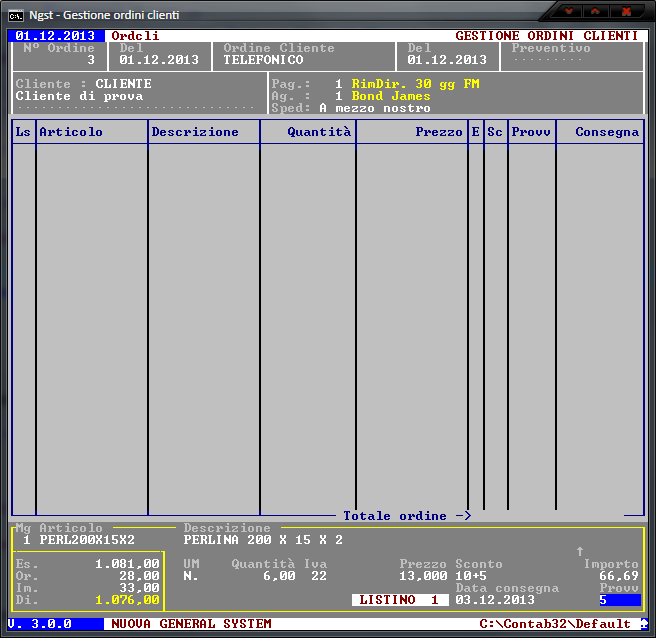The height and width of the screenshot is (638, 656).
Task: Click the console icon in the title bar
Action: [x=17, y=13]
